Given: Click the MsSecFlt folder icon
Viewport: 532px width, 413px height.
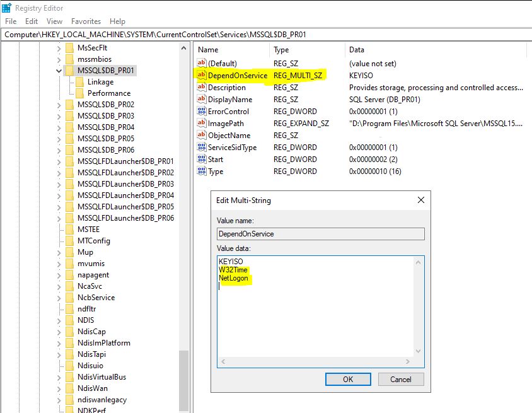Looking at the screenshot, I should pyautogui.click(x=69, y=48).
